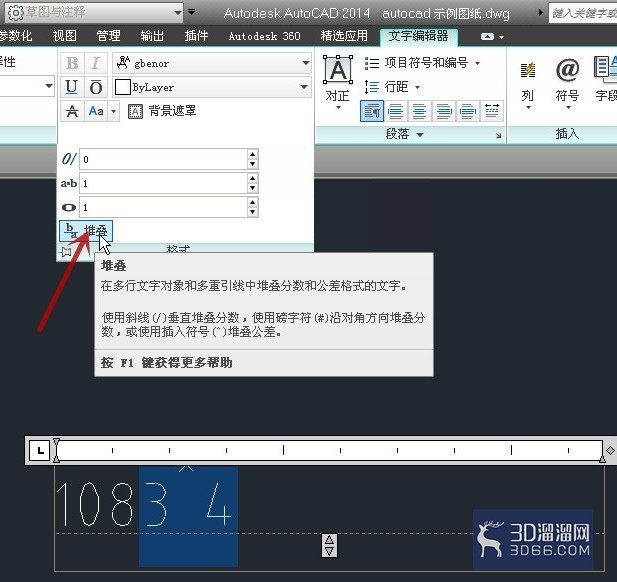Click the workspace gear icon
The image size is (617, 582).
point(16,13)
